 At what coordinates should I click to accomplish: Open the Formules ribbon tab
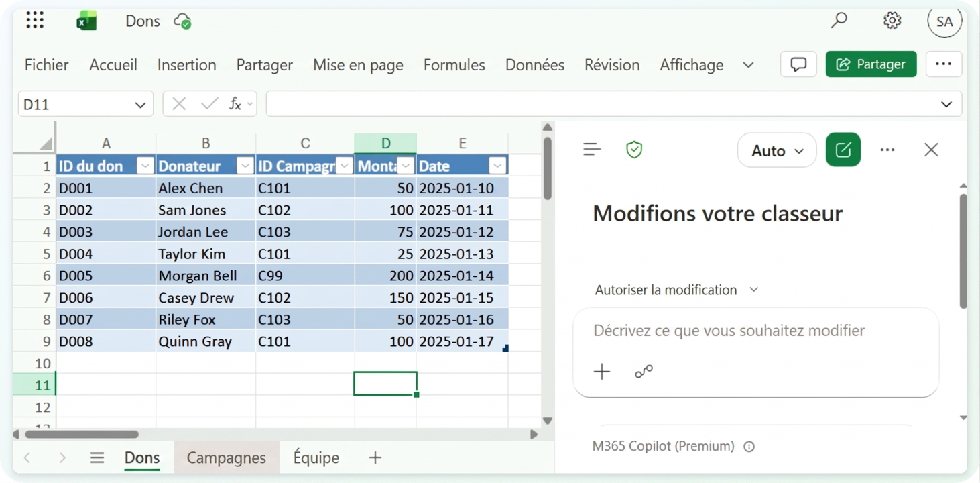coord(454,65)
